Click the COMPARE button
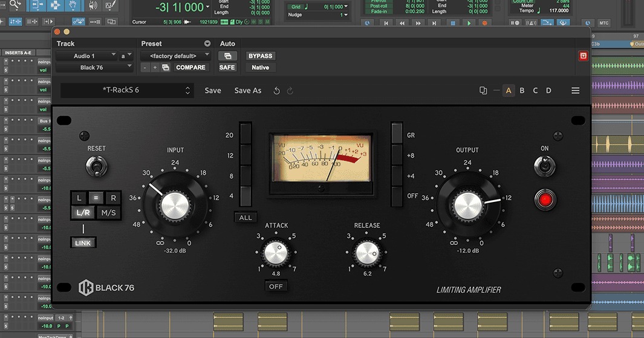The height and width of the screenshot is (338, 644). (190, 67)
